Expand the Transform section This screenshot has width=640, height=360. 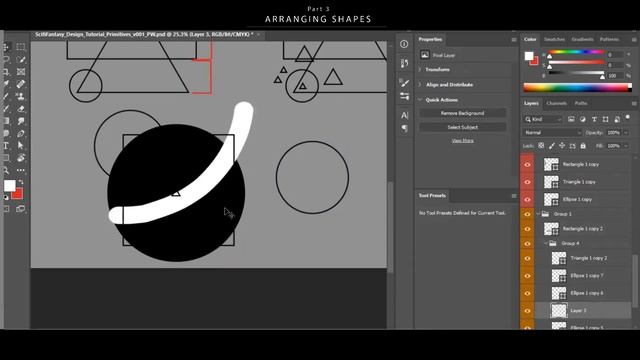click(x=420, y=70)
